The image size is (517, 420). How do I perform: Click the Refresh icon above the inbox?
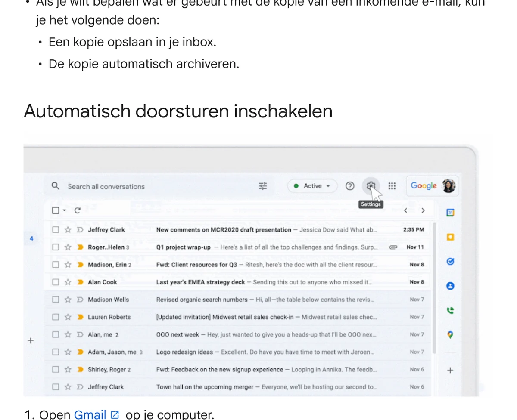click(78, 210)
